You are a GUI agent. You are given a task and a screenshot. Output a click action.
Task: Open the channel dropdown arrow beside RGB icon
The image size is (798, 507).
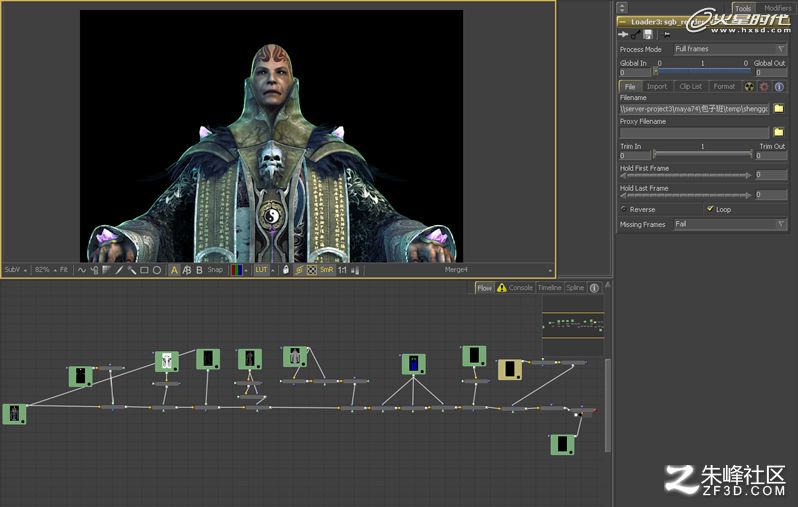(x=246, y=270)
